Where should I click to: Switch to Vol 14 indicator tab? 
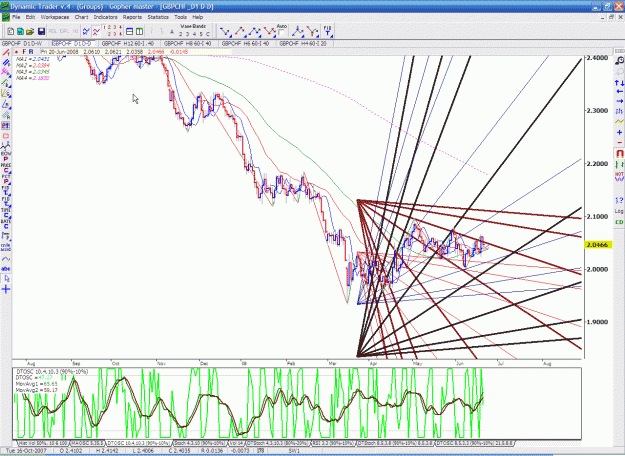click(236, 443)
